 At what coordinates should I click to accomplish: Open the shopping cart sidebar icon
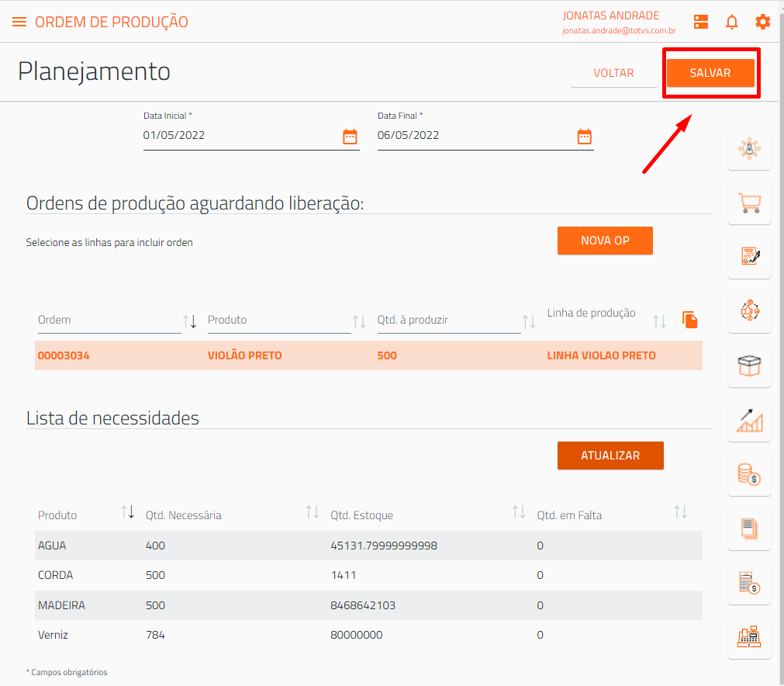pos(749,203)
